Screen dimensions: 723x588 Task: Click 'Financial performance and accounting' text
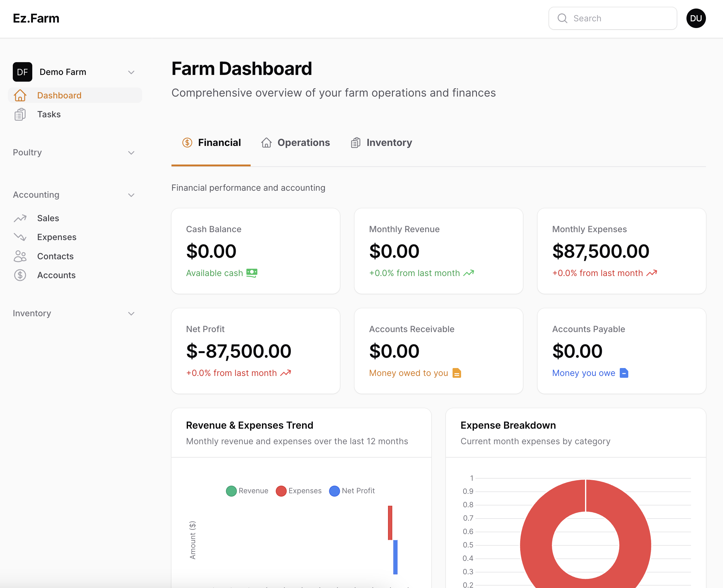coord(248,188)
